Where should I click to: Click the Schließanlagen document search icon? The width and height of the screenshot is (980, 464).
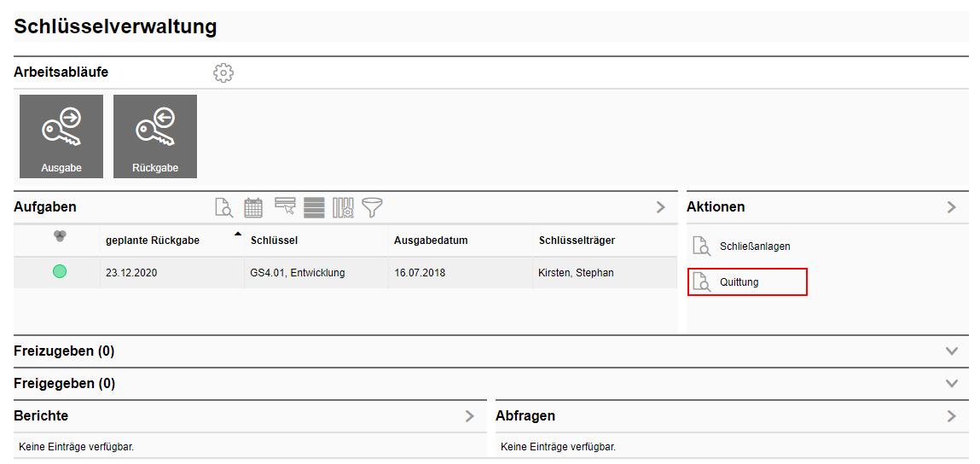click(x=702, y=246)
